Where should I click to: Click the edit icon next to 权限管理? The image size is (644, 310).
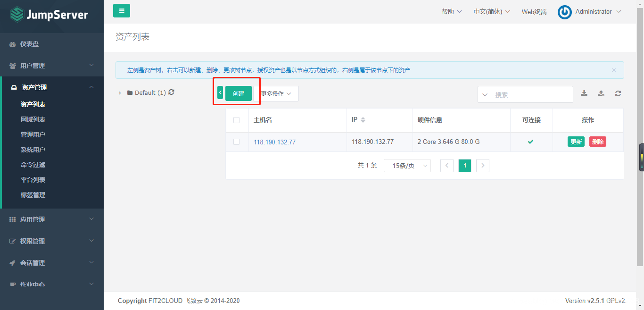point(13,241)
